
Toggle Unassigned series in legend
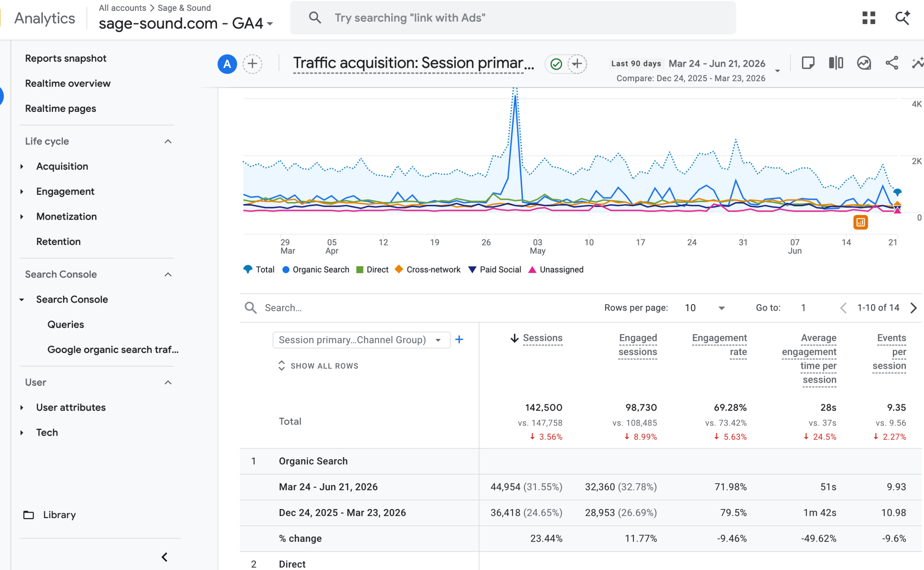click(x=556, y=269)
